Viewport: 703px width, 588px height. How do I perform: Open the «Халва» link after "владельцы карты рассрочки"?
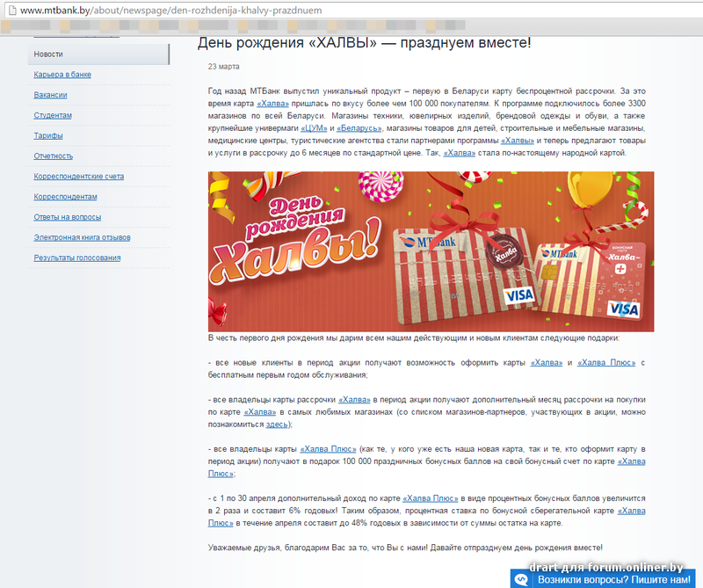pyautogui.click(x=354, y=400)
